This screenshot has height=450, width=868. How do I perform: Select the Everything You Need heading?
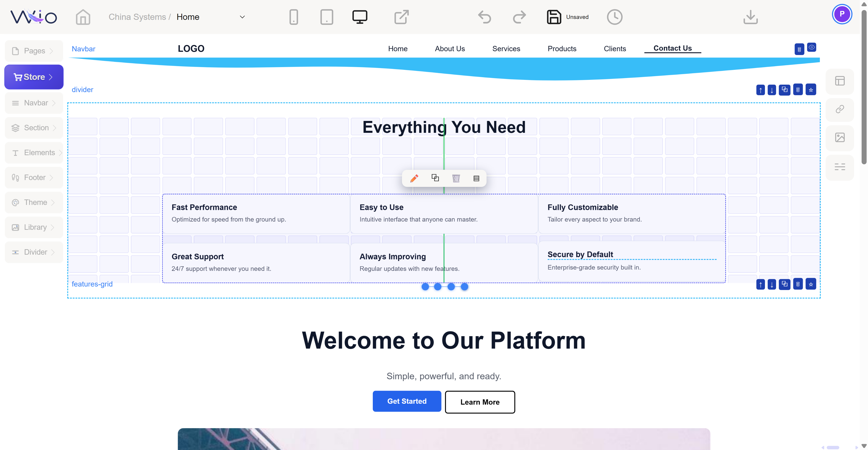click(x=444, y=127)
